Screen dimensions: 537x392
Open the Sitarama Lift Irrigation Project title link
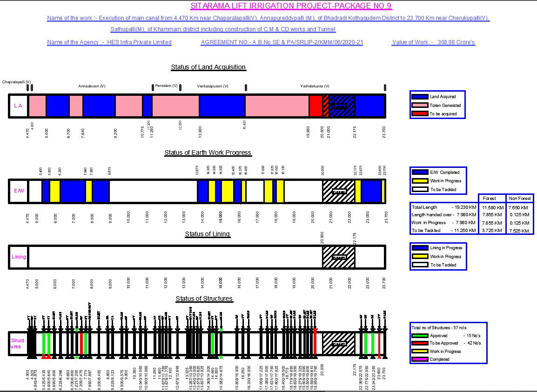tap(291, 6)
